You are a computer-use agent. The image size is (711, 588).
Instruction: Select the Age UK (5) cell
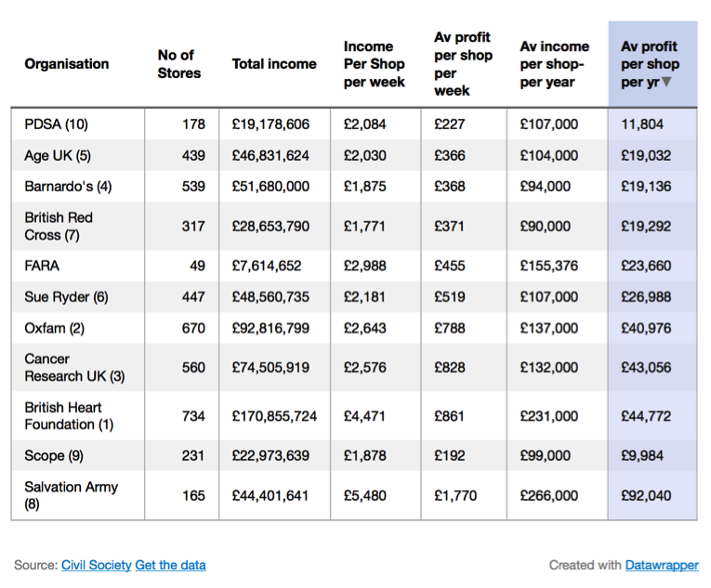[58, 155]
